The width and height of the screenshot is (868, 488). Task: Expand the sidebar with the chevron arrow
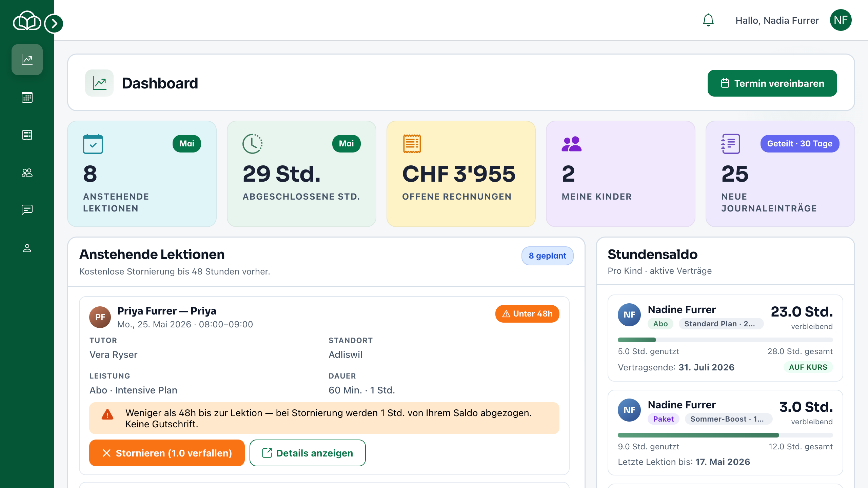pyautogui.click(x=54, y=23)
